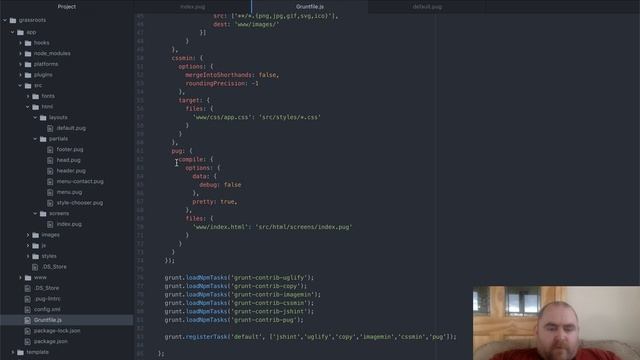Open package-lock.json in the file tree
The height and width of the screenshot is (360, 640).
pyautogui.click(x=57, y=331)
